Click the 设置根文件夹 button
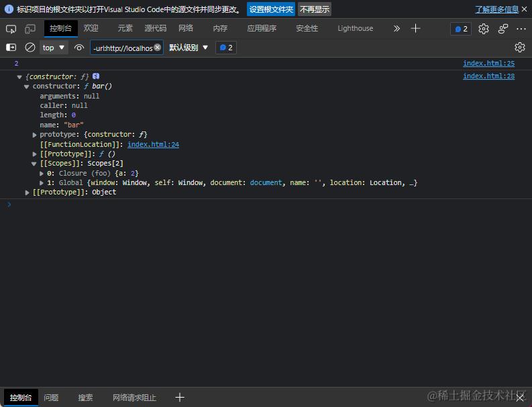The width and height of the screenshot is (532, 407). click(x=271, y=9)
